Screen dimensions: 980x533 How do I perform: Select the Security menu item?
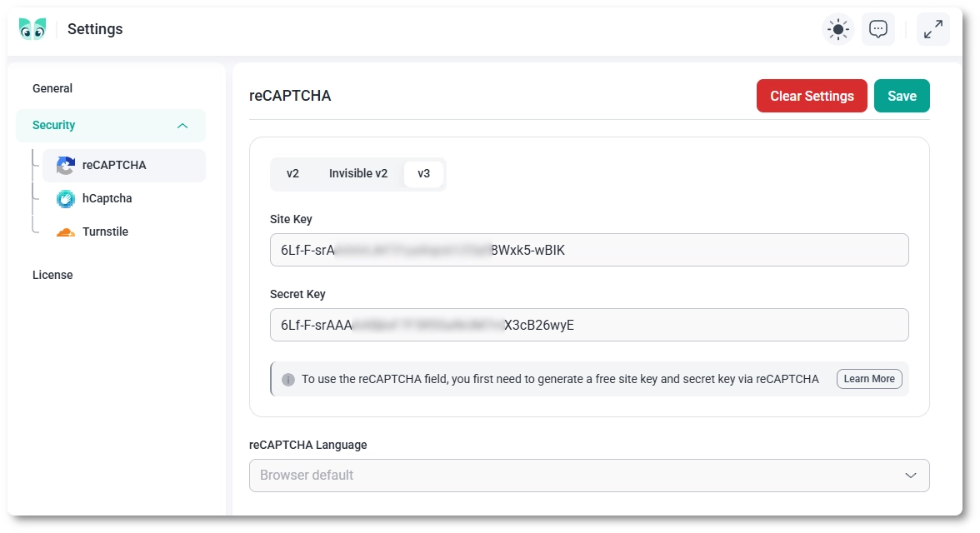[53, 125]
